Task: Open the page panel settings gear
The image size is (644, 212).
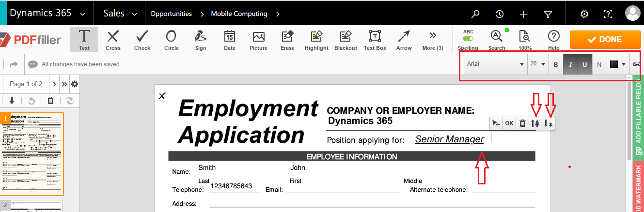Action: pyautogui.click(x=75, y=84)
